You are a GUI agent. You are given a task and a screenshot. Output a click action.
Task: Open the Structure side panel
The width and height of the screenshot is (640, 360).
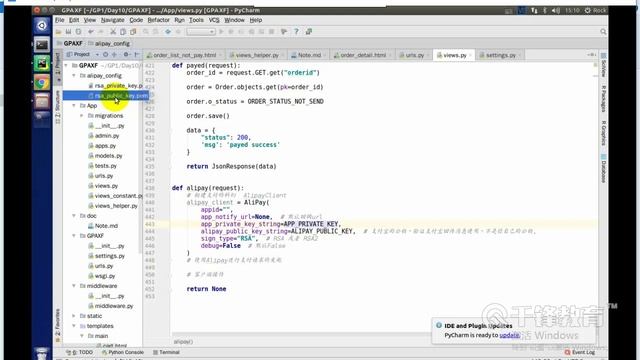pos(58,107)
